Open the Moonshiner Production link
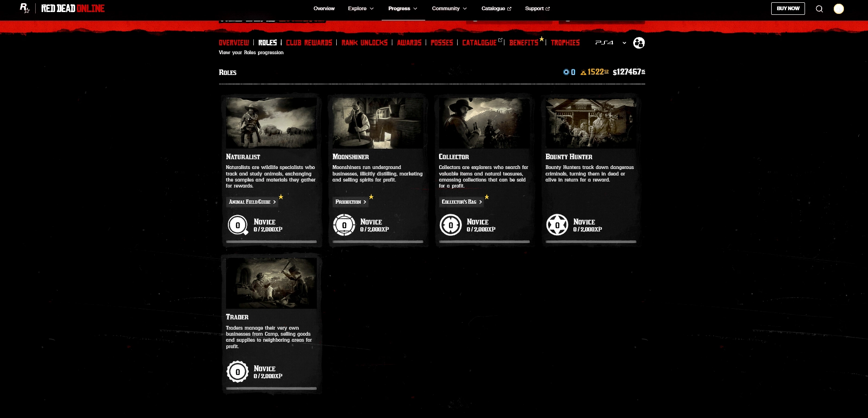 pyautogui.click(x=351, y=202)
